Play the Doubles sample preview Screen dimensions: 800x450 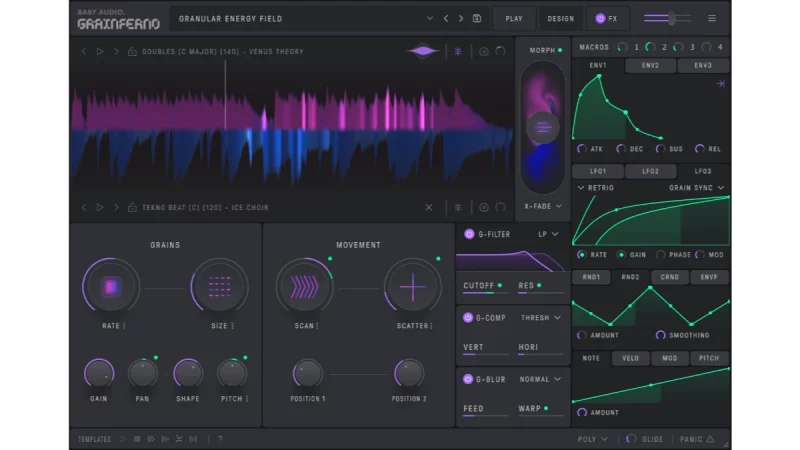coord(100,52)
